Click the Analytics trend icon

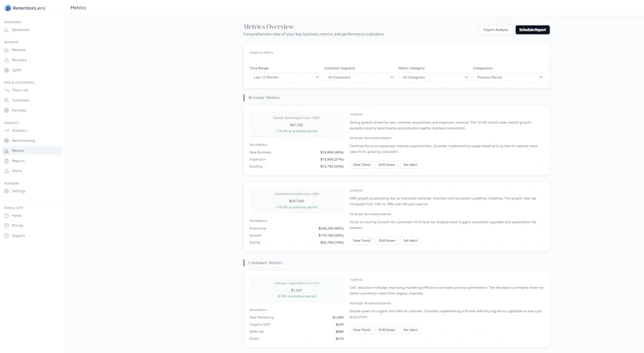[x=6, y=131]
